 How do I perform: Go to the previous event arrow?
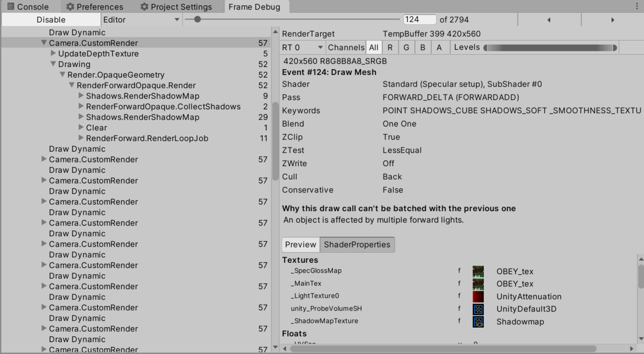click(x=549, y=19)
